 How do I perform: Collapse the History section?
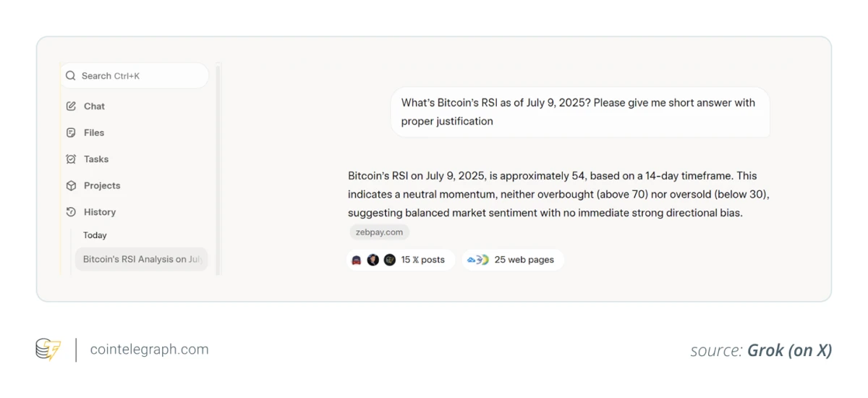(100, 212)
